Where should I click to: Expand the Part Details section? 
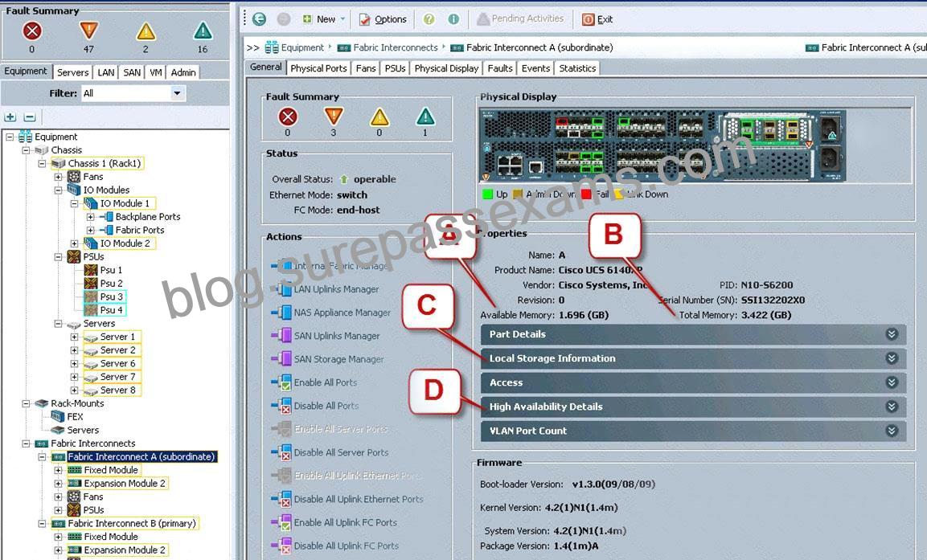693,334
